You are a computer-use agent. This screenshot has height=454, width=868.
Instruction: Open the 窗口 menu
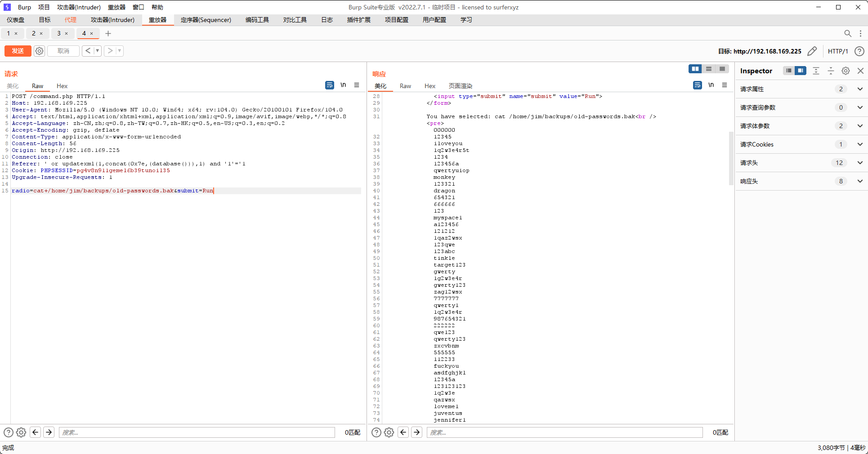[139, 7]
